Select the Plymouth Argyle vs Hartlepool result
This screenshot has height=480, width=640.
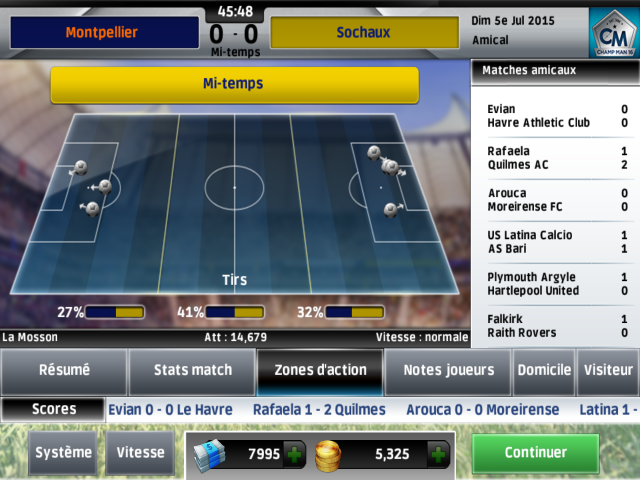(558, 284)
